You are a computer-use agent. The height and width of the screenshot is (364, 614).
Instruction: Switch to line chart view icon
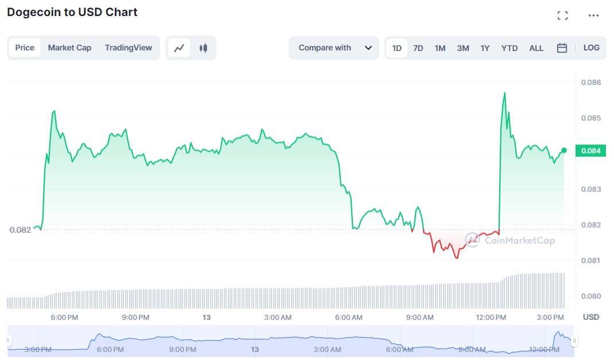click(x=179, y=48)
